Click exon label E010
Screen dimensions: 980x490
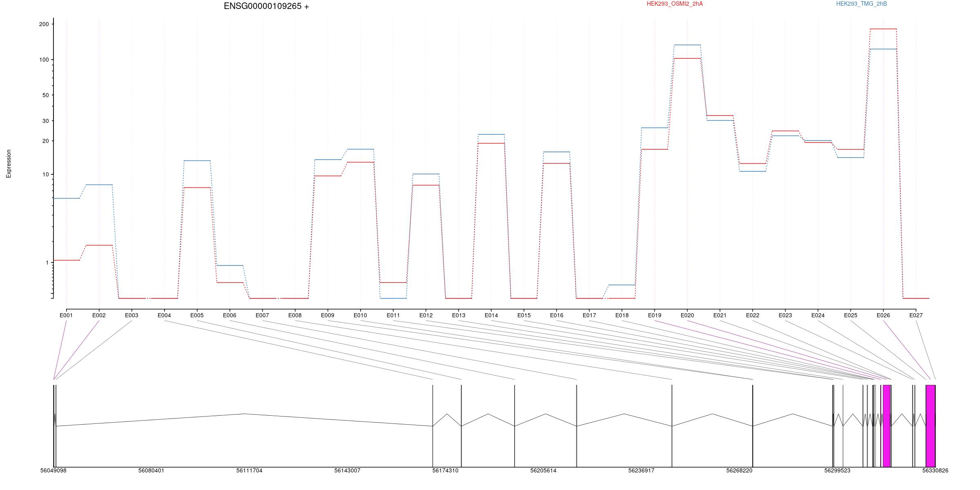click(360, 315)
